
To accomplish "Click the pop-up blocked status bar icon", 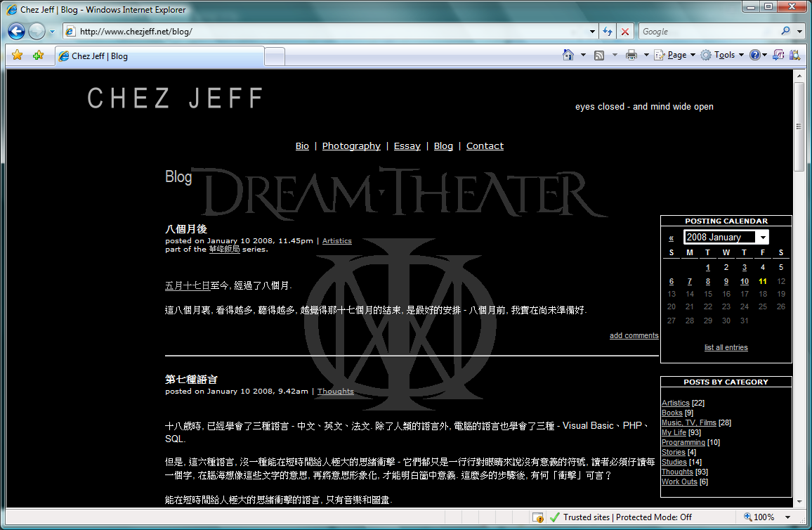I will 537,517.
